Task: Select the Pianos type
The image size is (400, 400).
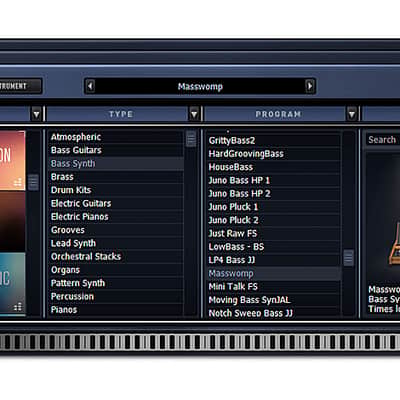Action: (116, 310)
